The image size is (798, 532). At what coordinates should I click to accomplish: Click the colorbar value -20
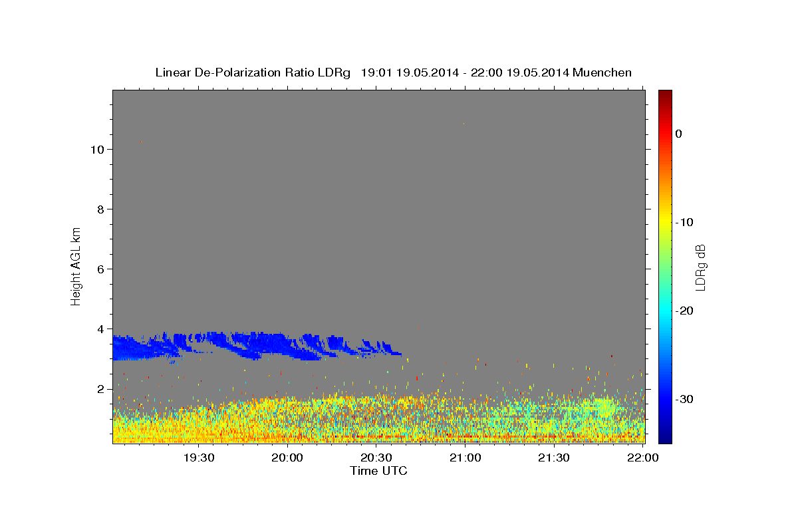[685, 311]
